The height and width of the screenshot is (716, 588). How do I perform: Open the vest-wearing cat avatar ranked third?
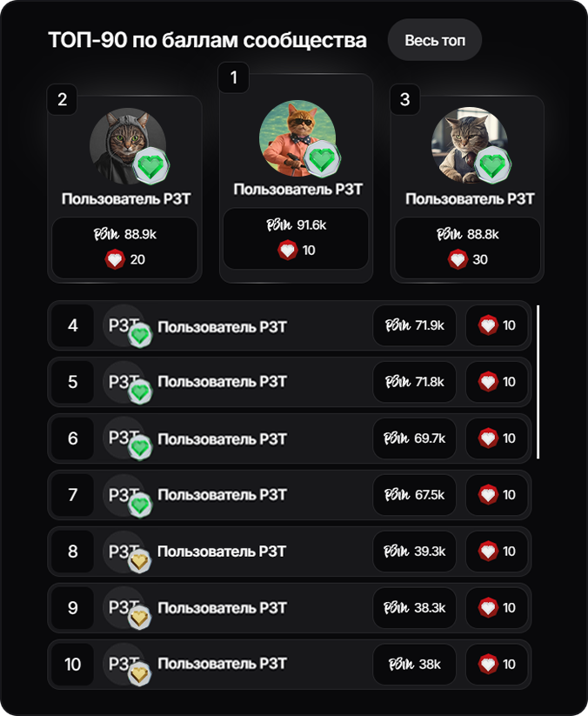(470, 145)
